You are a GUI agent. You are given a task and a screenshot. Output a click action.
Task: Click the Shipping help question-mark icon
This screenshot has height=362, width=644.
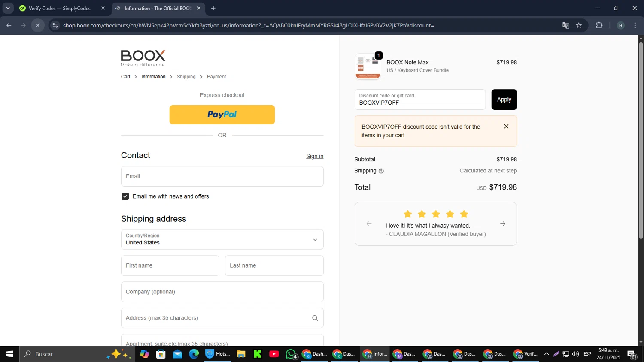click(x=381, y=171)
